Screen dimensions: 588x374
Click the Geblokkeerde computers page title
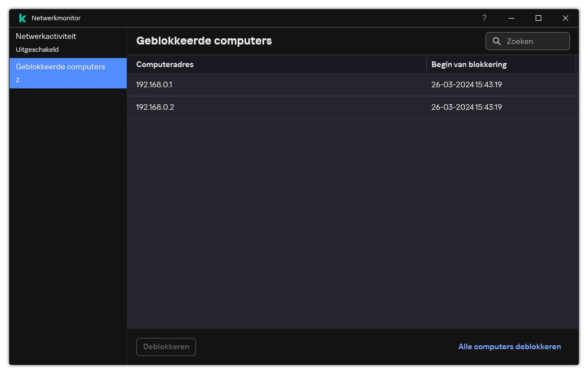pos(203,41)
